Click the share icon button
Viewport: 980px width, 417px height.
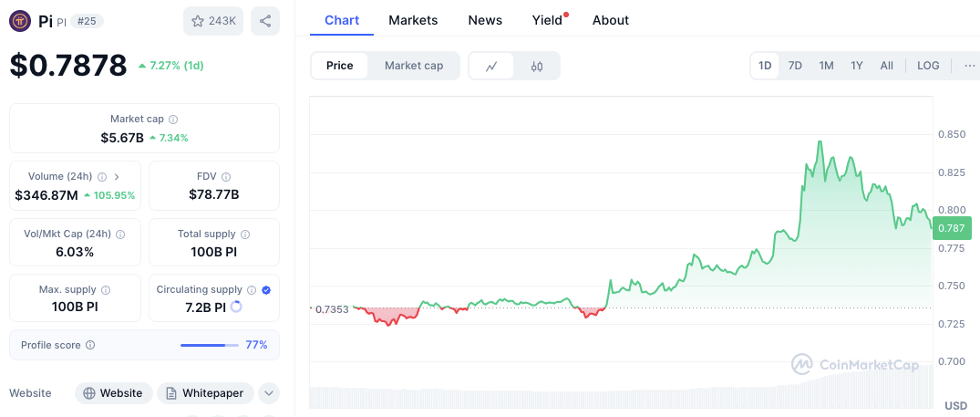pos(264,21)
